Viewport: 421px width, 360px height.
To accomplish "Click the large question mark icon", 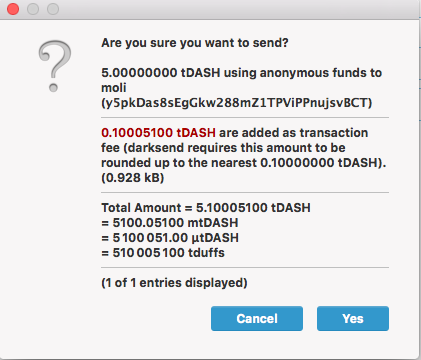I will pos(55,66).
